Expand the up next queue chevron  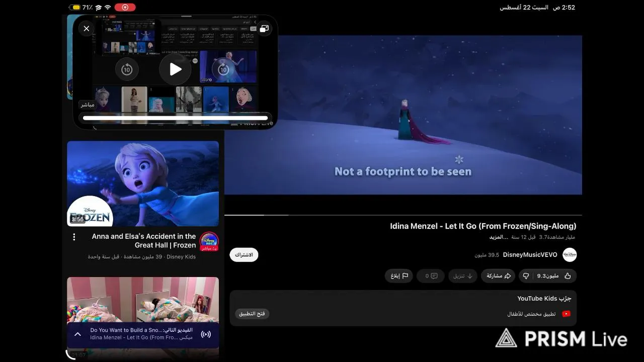pos(78,334)
